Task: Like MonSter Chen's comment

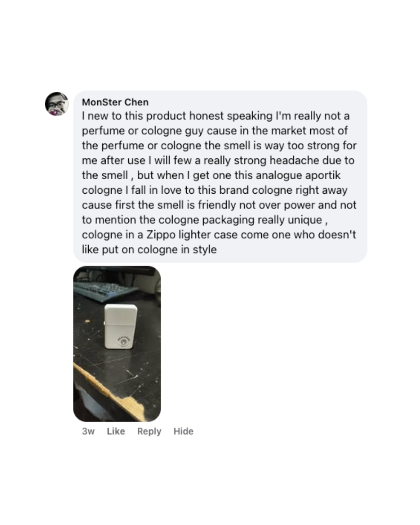Action: pos(116,431)
